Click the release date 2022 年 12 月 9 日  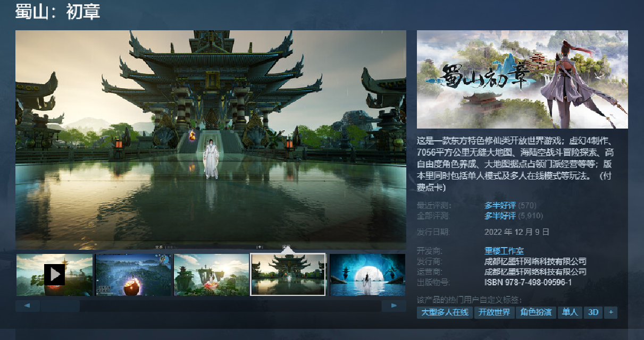click(x=517, y=232)
